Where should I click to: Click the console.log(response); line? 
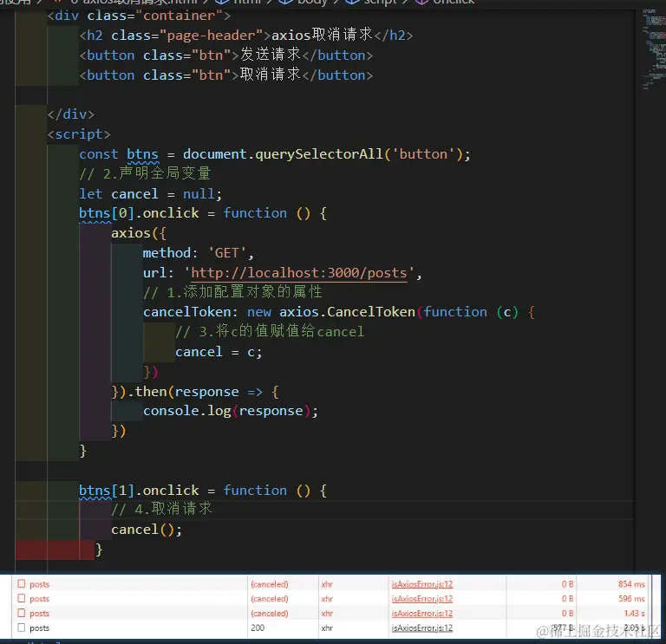coord(230,411)
